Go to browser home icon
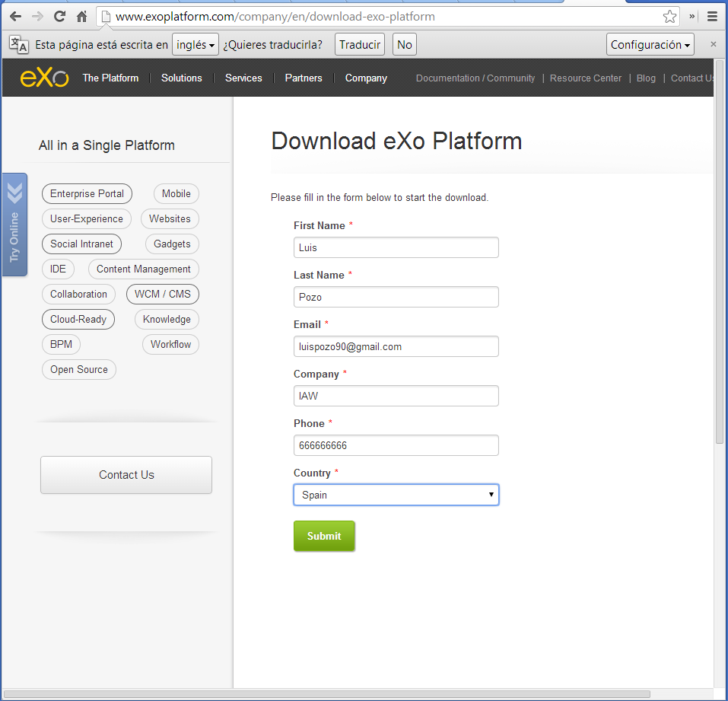Screen dimensions: 728x701 (x=81, y=16)
